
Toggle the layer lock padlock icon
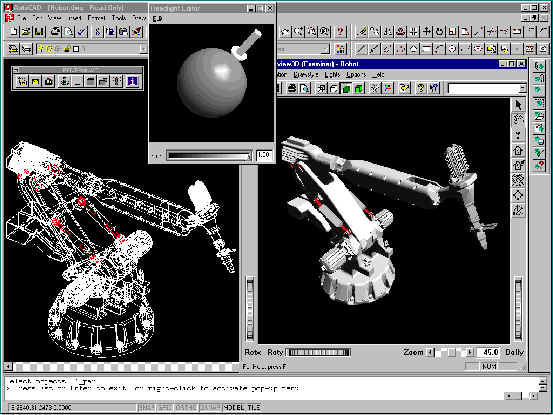tap(67, 49)
